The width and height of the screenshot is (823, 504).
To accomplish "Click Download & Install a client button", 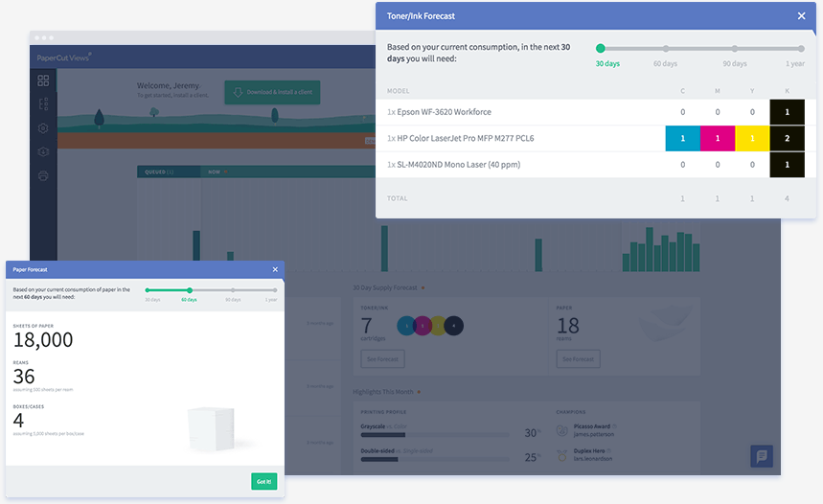I will point(272,92).
